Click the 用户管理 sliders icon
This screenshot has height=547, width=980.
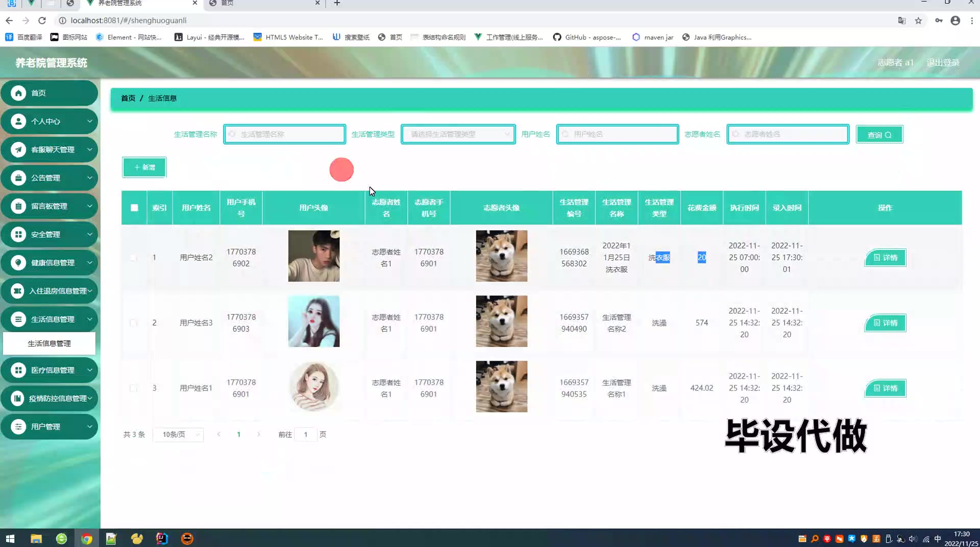click(18, 427)
